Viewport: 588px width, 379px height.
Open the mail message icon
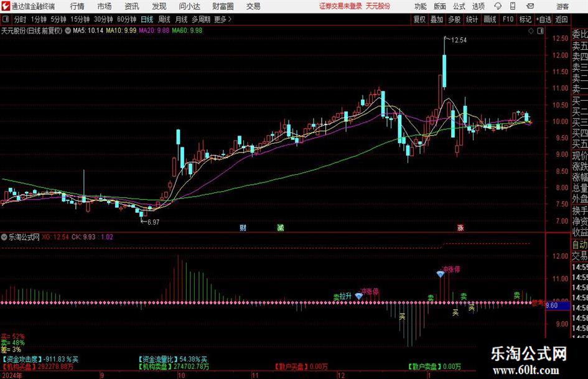click(x=530, y=6)
